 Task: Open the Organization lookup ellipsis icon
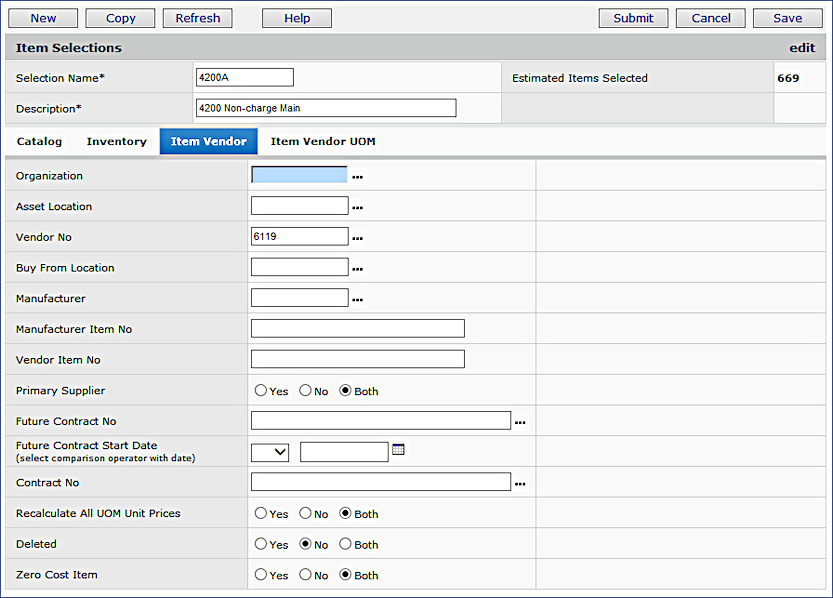click(x=357, y=177)
